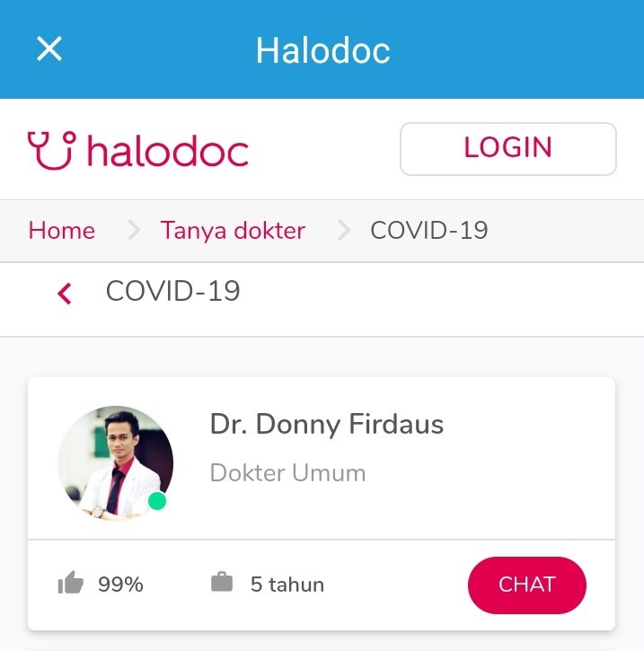This screenshot has width=644, height=651.
Task: Click the stethoscope logo icon
Action: (52, 150)
